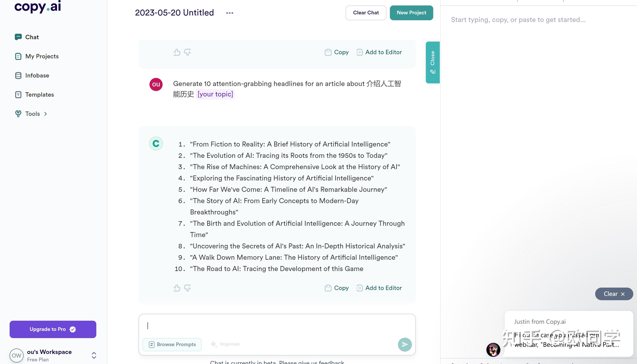The width and height of the screenshot is (637, 364).
Task: Collapse the editor with the Close tab
Action: tap(433, 62)
